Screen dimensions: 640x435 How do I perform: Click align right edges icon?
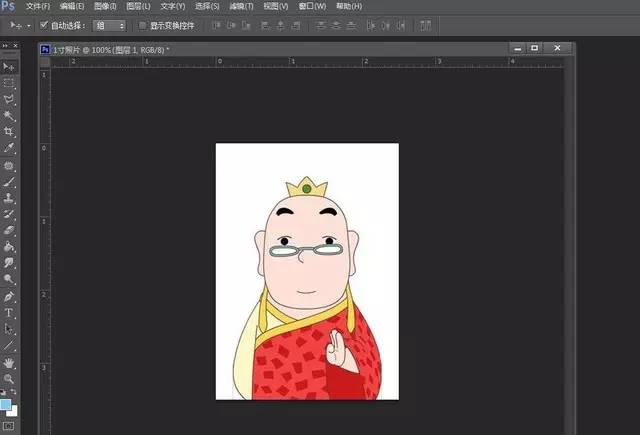[296, 26]
